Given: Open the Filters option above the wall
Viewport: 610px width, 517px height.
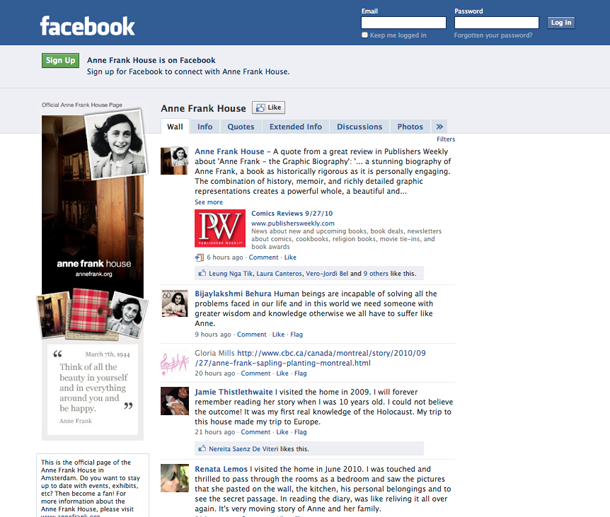Looking at the screenshot, I should (445, 139).
